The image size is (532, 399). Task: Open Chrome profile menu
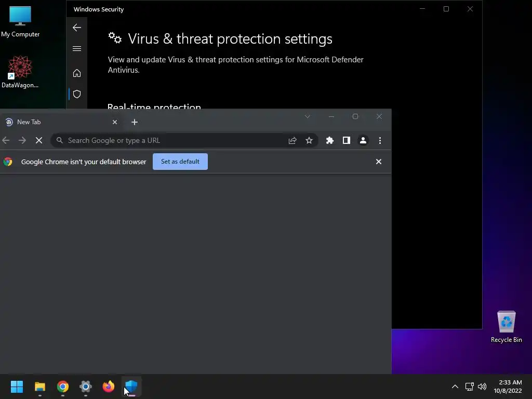[363, 140]
